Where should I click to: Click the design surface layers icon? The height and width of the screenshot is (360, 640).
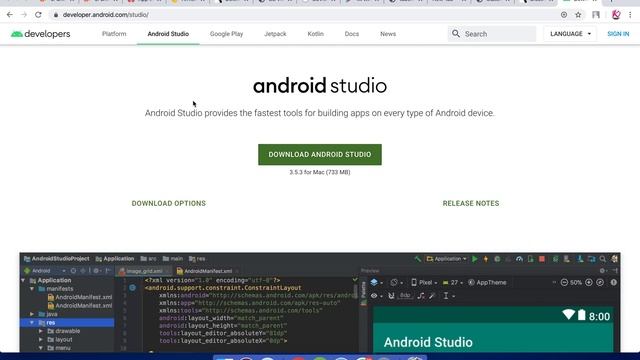(x=374, y=282)
